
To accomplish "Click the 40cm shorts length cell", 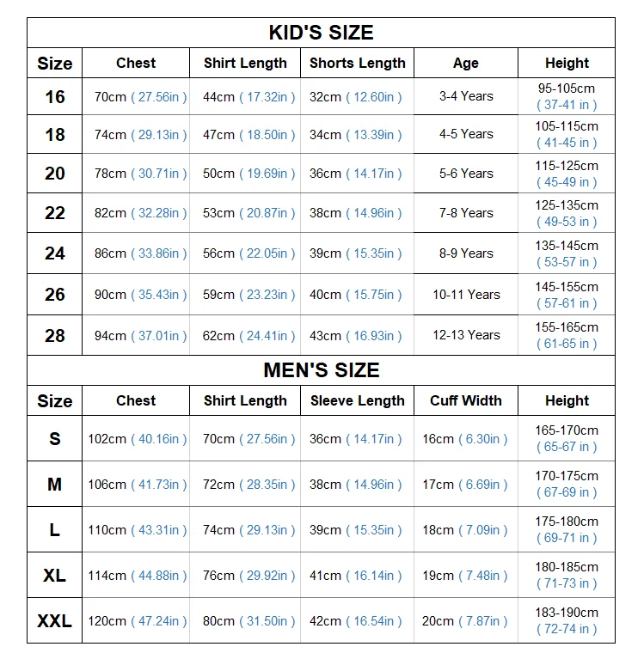I will [355, 295].
